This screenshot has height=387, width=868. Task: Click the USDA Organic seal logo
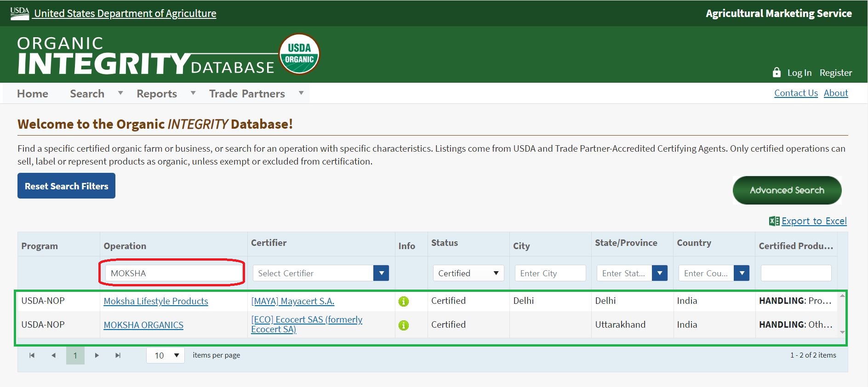(299, 54)
